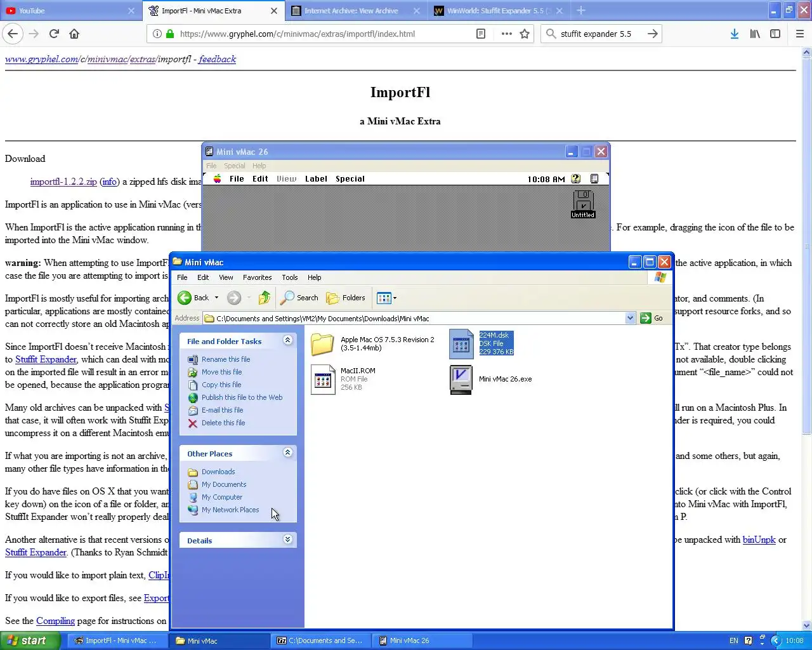Open a new Firefox tab with plus

coord(581,10)
